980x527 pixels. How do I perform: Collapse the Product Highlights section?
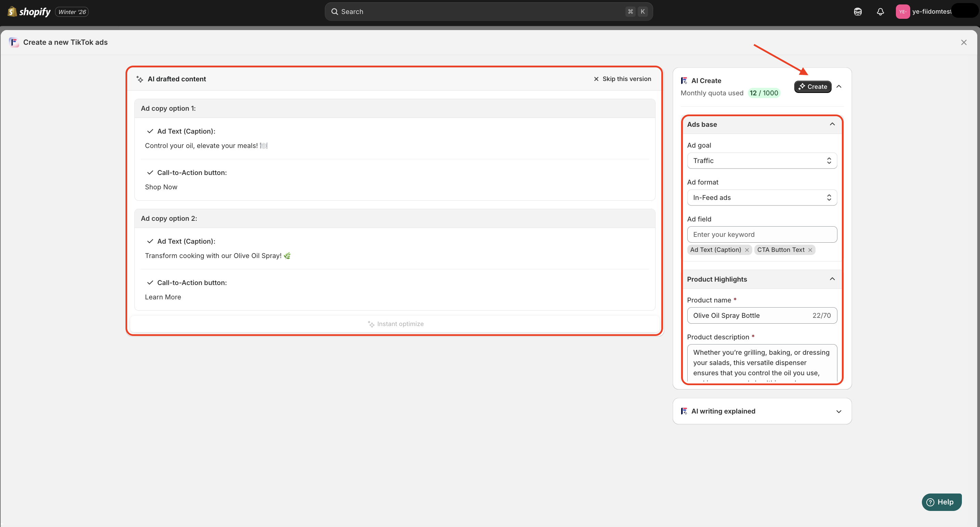pyautogui.click(x=832, y=279)
